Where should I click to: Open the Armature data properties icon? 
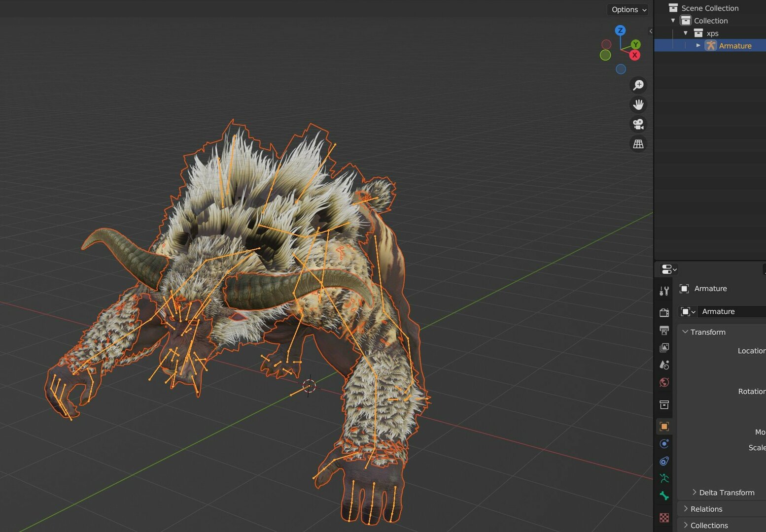pos(664,478)
